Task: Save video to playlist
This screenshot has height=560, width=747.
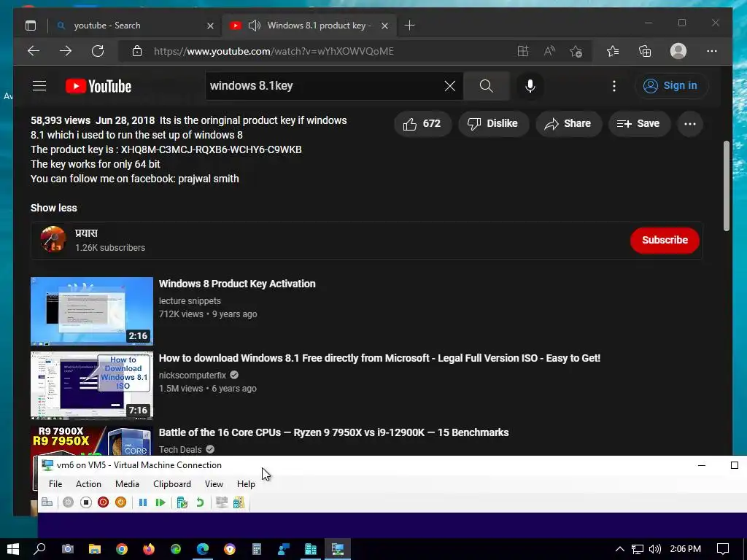Action: point(638,124)
